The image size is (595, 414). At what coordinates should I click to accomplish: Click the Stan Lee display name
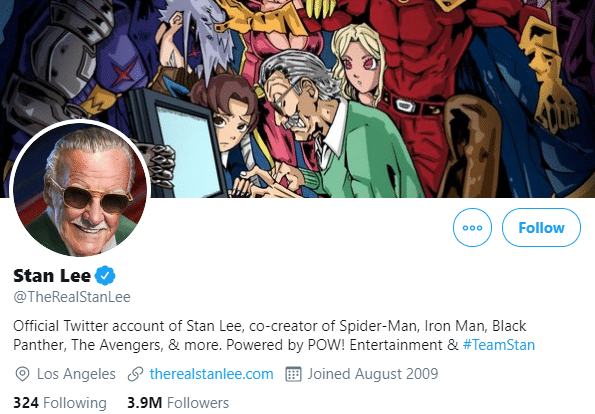coord(52,276)
